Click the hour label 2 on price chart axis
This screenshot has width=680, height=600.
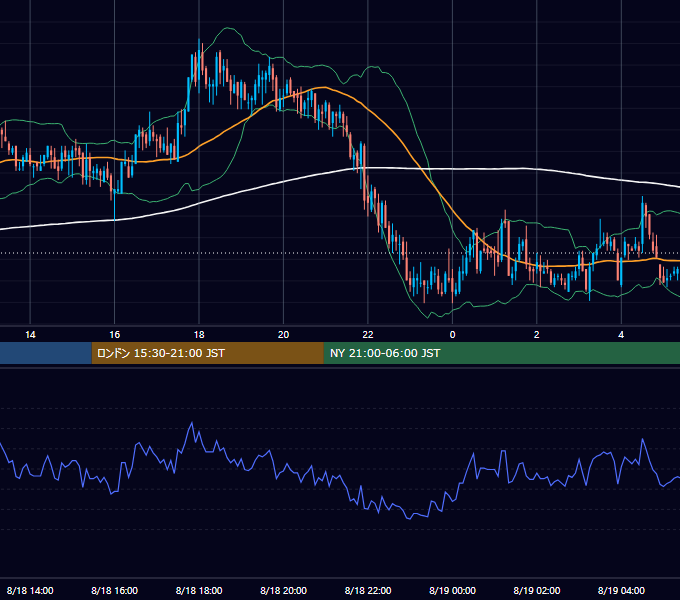coord(536,335)
